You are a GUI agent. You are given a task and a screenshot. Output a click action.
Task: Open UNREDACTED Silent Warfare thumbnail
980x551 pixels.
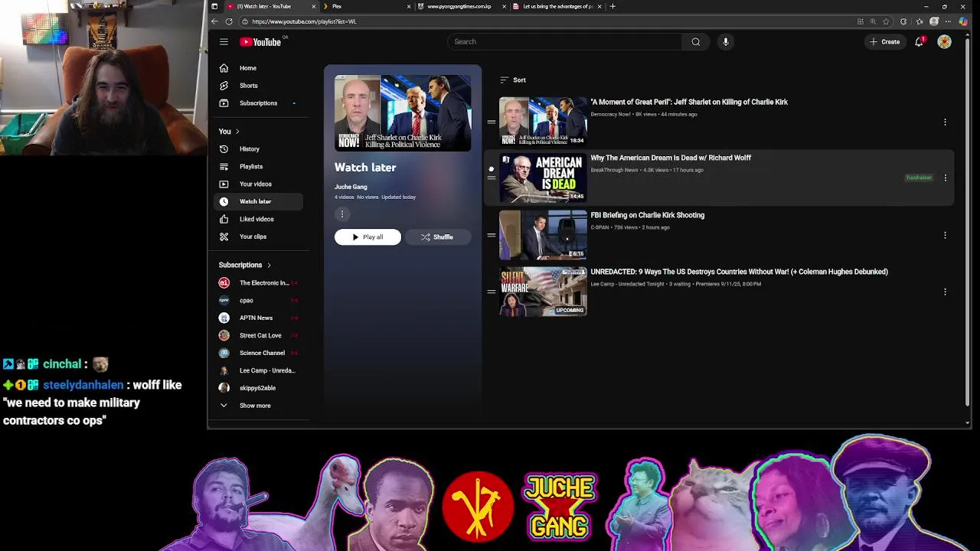[x=543, y=292]
